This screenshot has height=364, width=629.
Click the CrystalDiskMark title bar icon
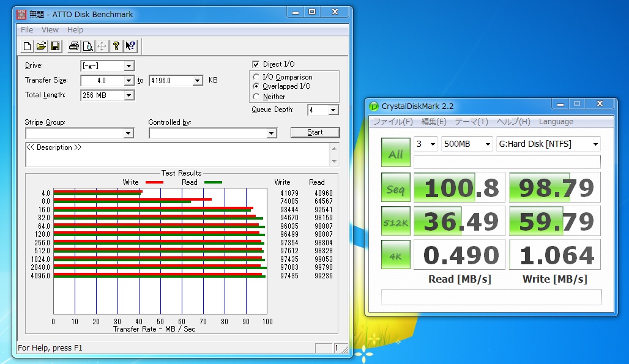pos(373,106)
